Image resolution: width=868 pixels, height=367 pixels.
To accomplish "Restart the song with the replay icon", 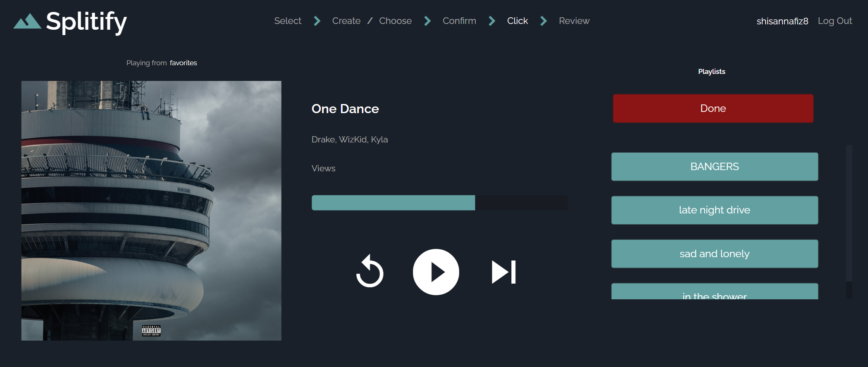I will coord(370,271).
